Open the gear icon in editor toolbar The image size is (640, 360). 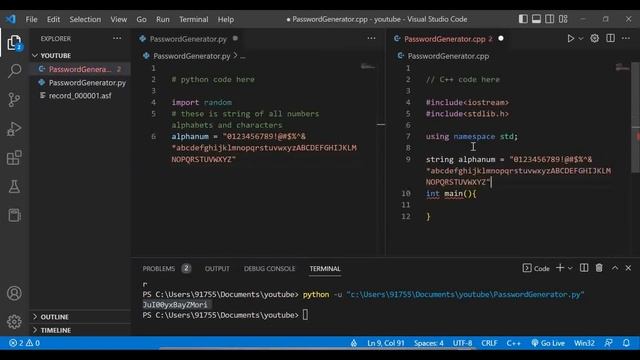[595, 38]
